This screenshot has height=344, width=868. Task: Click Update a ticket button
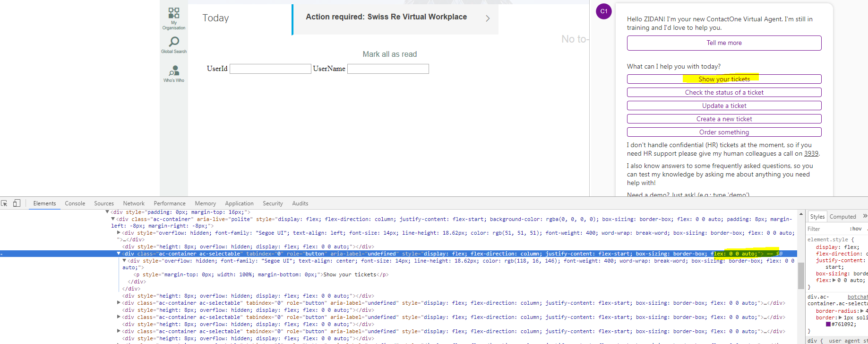pos(724,106)
